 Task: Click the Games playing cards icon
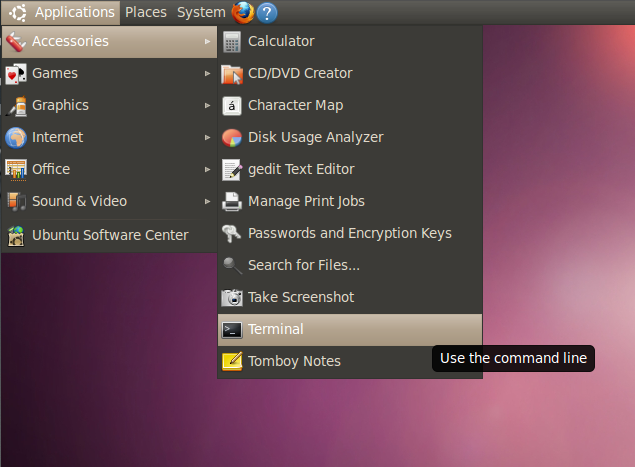tap(15, 74)
